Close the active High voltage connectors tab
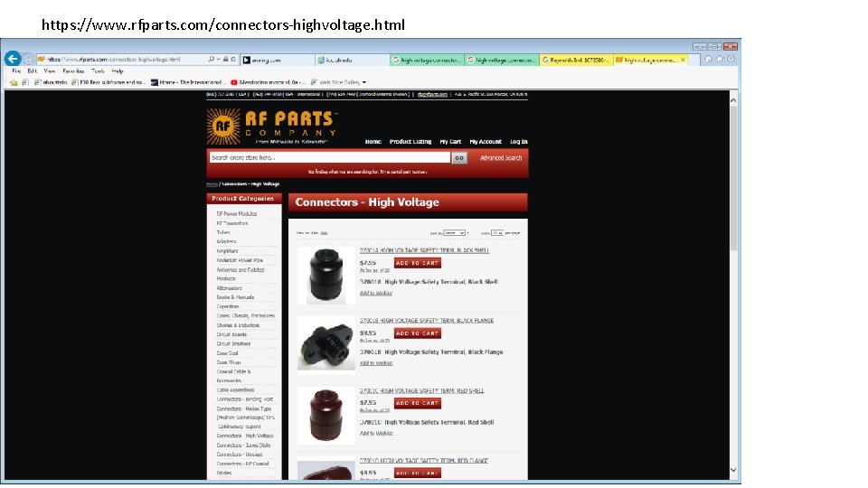Image resolution: width=868 pixels, height=488 pixels. [x=683, y=60]
